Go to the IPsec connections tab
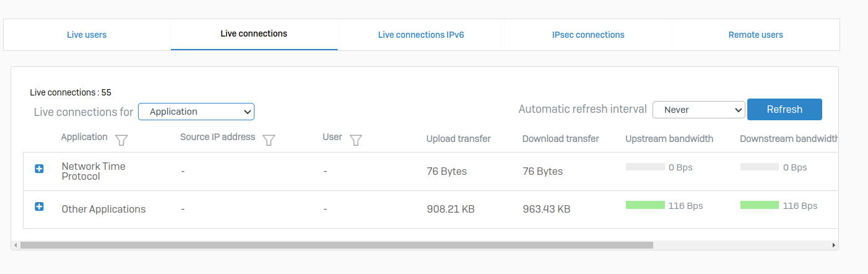 coord(588,35)
